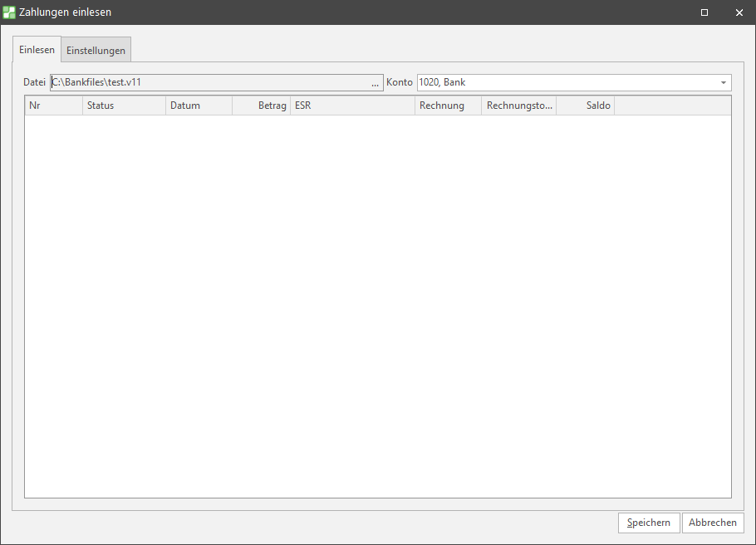Switch to the Einstellungen tab
Viewport: 756px width, 545px height.
[x=96, y=50]
